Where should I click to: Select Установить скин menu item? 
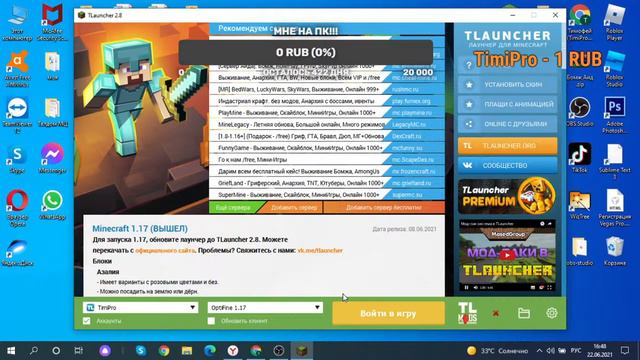507,84
